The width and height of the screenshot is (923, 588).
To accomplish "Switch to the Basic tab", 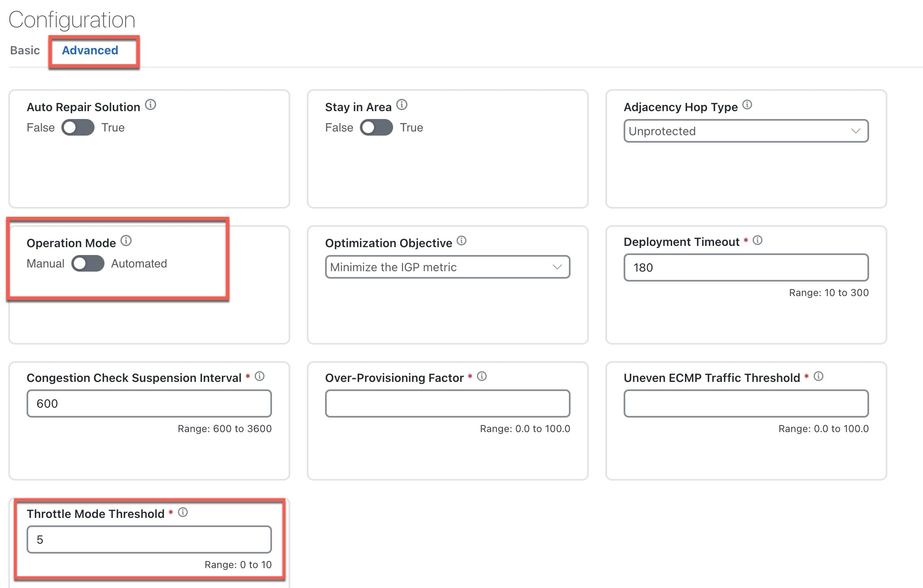I will point(25,50).
